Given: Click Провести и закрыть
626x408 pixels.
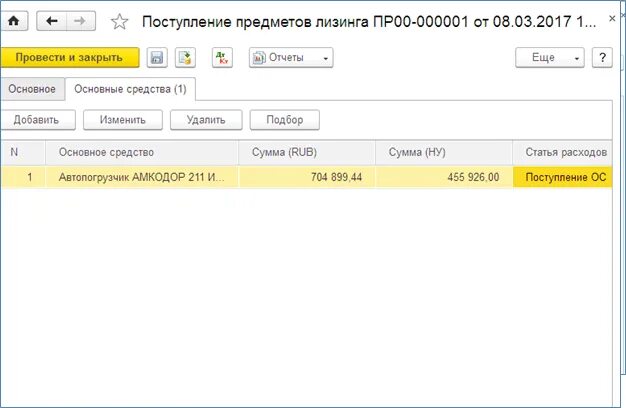Looking at the screenshot, I should pos(69,57).
